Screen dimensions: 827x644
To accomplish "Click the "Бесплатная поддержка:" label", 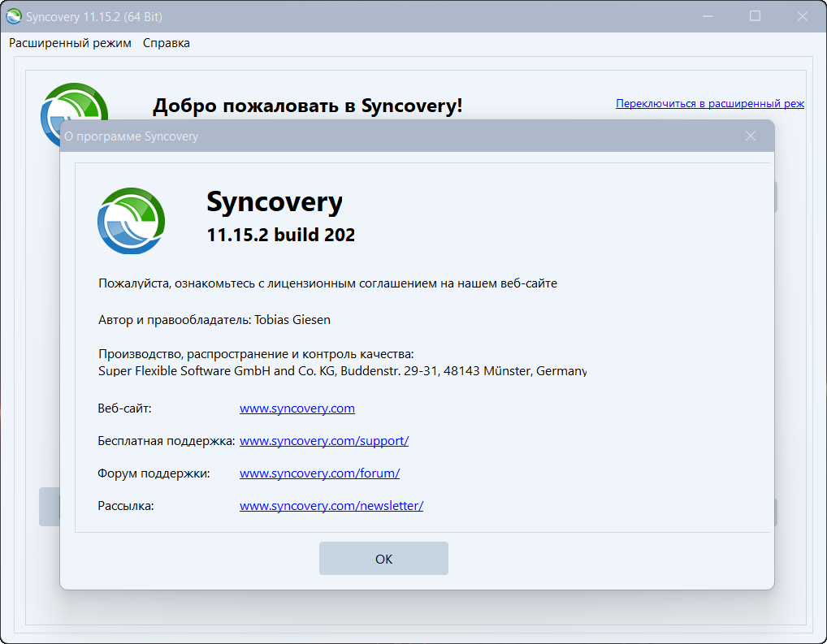I will point(167,441).
